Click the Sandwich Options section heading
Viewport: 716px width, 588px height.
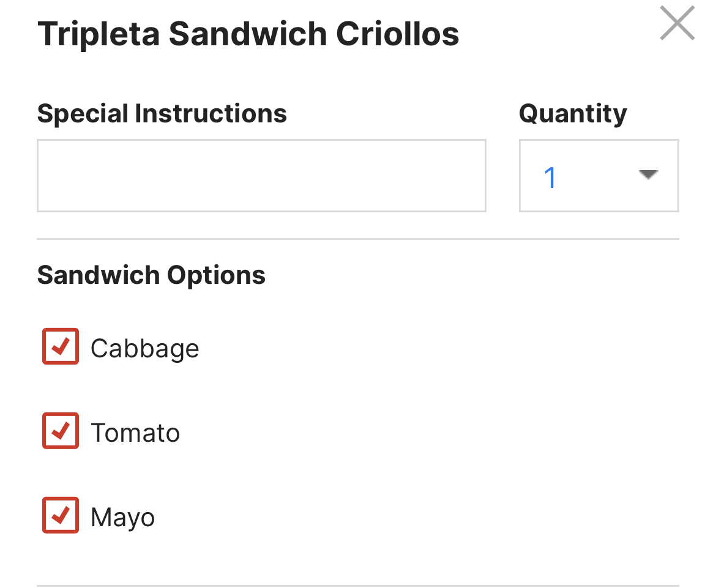151,275
